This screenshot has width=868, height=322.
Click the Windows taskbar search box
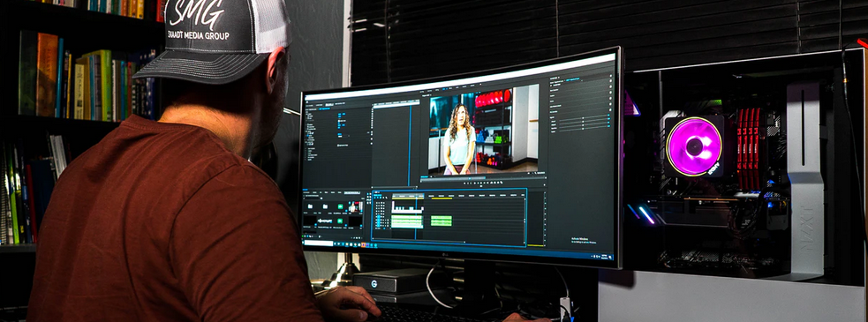pos(319,243)
